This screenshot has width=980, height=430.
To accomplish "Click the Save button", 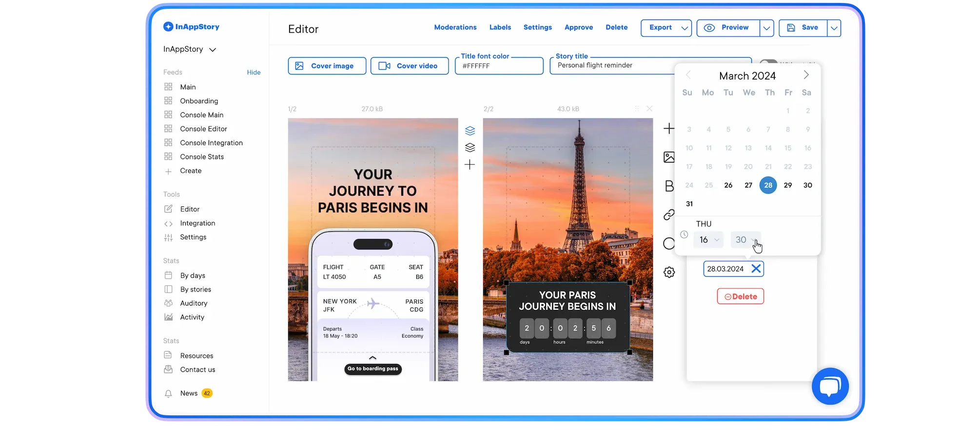I will pyautogui.click(x=803, y=28).
